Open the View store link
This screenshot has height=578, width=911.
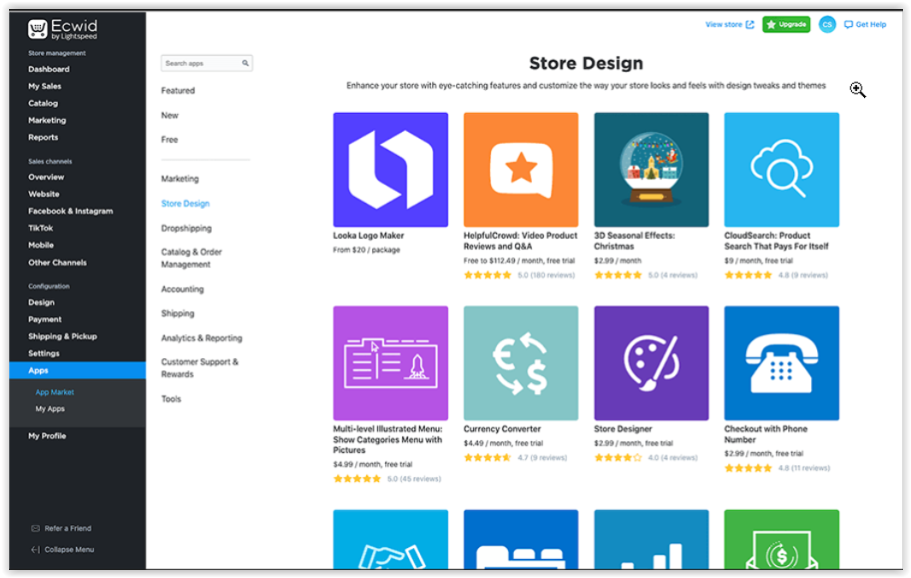click(729, 24)
